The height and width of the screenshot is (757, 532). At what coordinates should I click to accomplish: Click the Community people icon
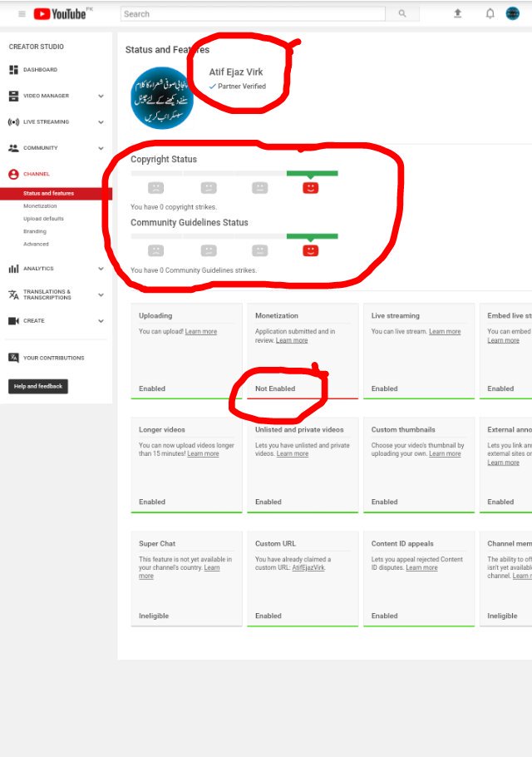13,148
